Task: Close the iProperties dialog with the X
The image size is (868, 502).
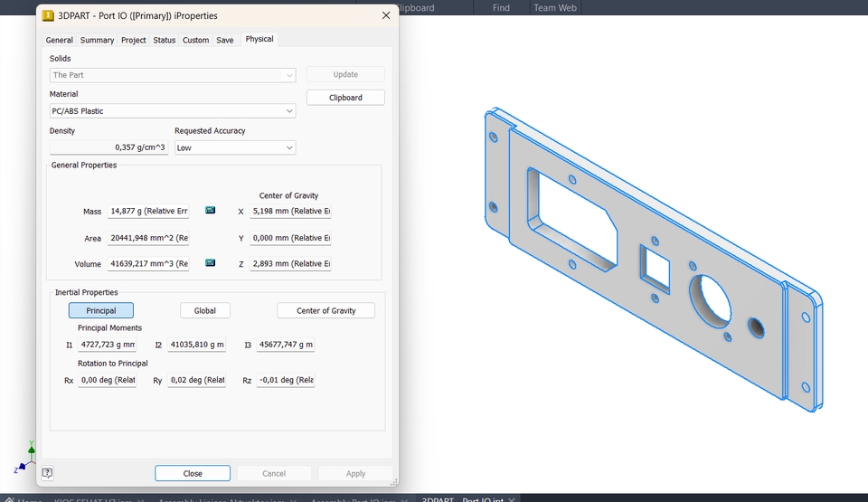Action: (x=386, y=15)
